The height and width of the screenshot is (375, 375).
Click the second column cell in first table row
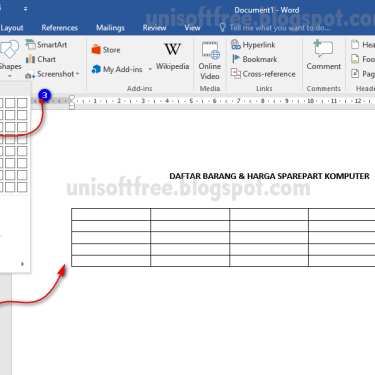[190, 214]
